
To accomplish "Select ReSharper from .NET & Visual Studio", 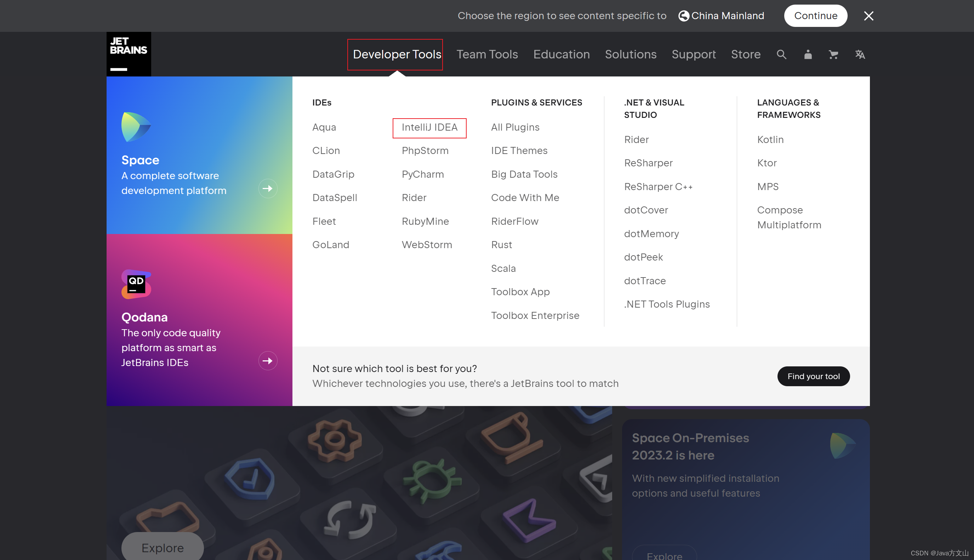I will 648,162.
